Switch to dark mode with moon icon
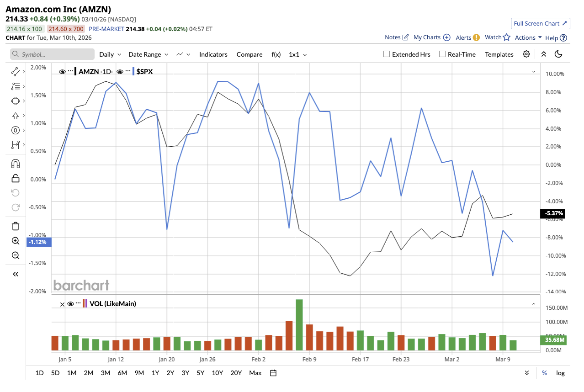584x392 pixels. click(x=558, y=54)
